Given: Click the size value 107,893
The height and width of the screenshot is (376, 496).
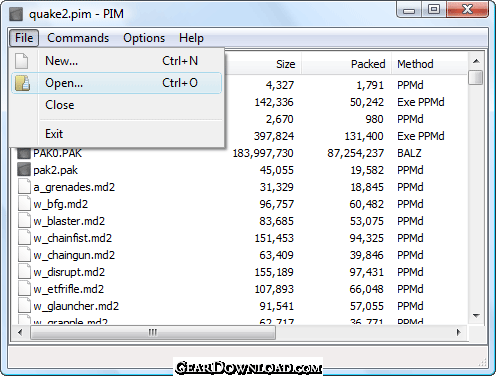Looking at the screenshot, I should (274, 289).
